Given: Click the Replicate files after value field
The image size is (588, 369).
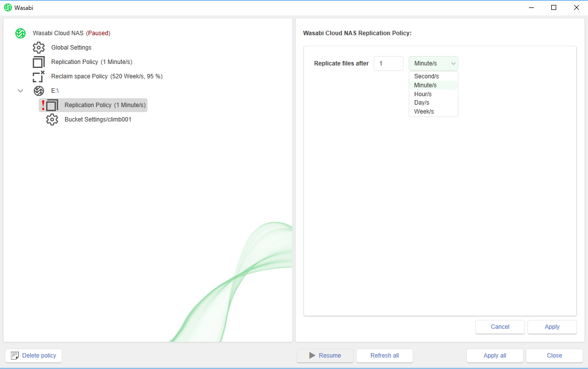Looking at the screenshot, I should pyautogui.click(x=388, y=63).
